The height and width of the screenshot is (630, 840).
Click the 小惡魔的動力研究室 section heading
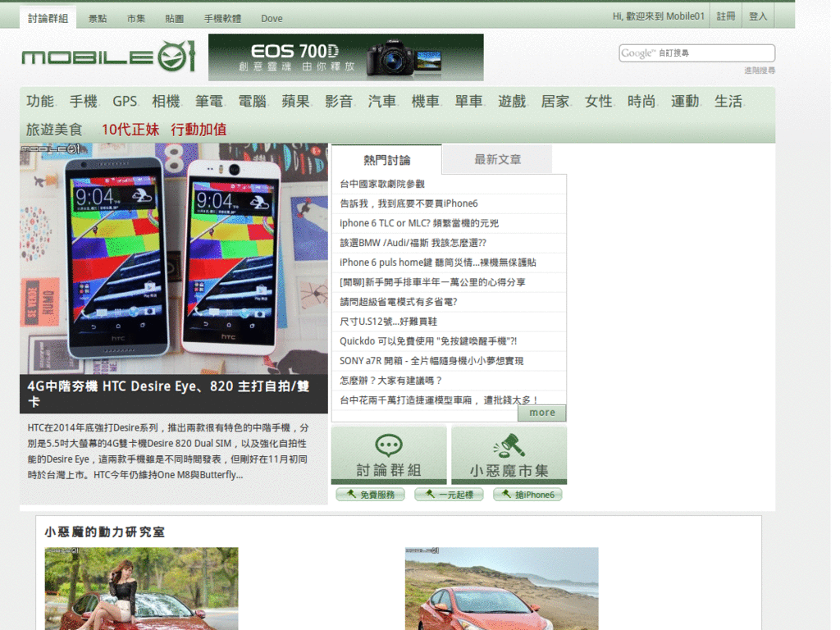104,532
